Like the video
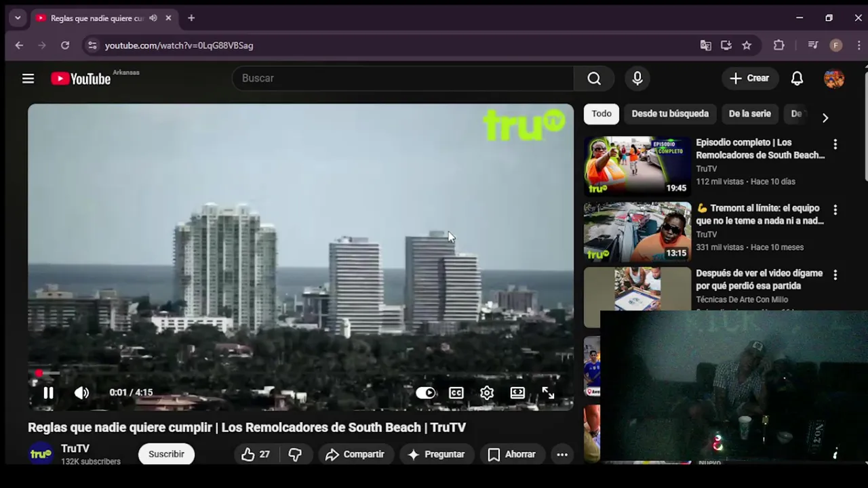The height and width of the screenshot is (488, 868). point(256,455)
